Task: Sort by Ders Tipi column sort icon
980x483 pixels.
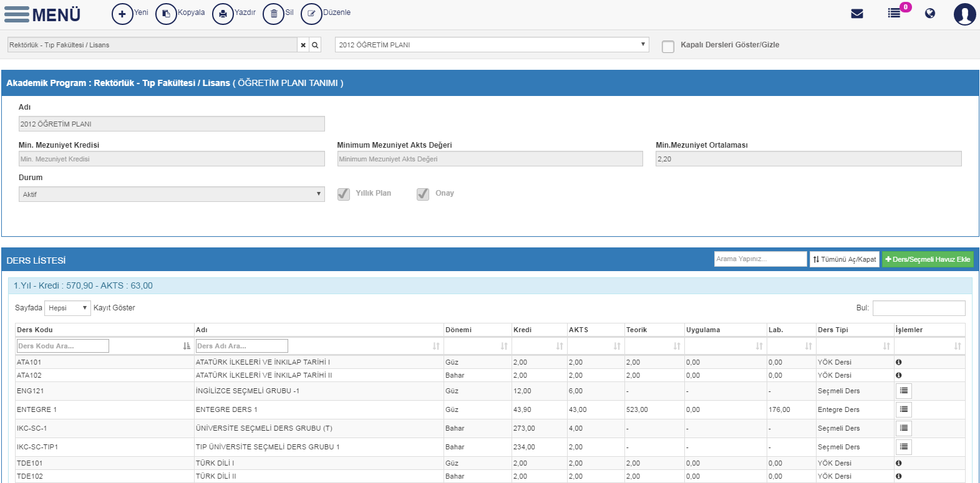Action: (886, 346)
